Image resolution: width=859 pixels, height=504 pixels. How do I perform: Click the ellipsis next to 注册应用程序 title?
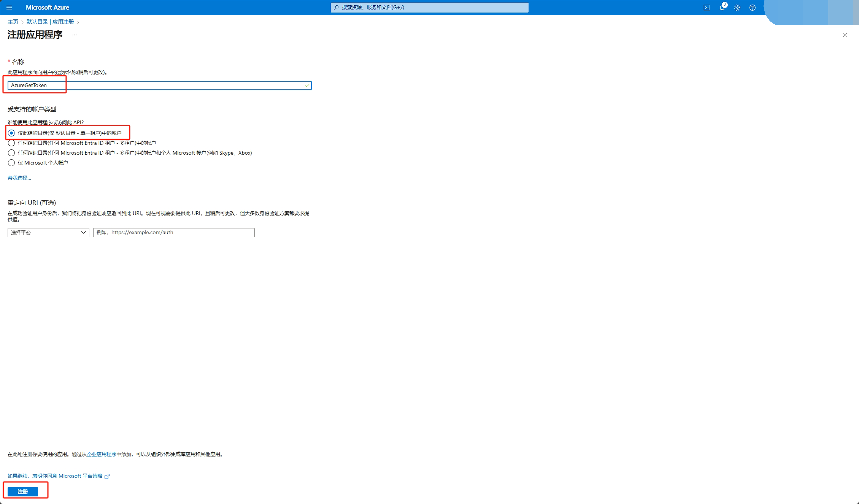coord(75,35)
